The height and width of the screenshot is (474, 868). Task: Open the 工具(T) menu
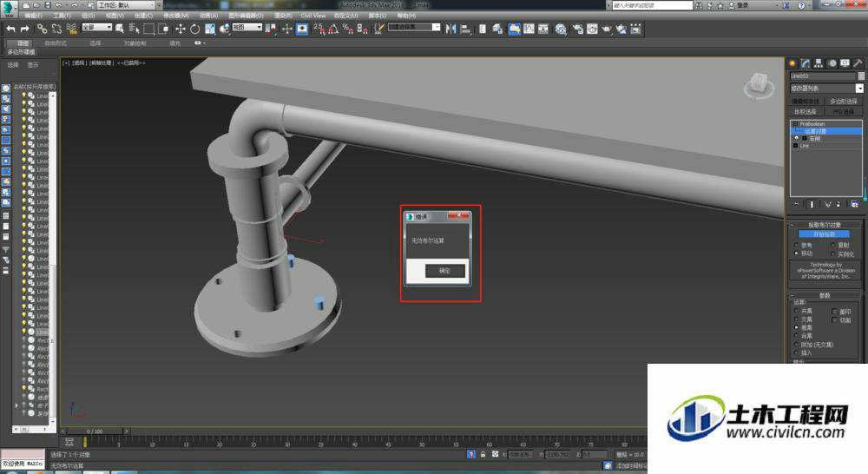pyautogui.click(x=62, y=16)
